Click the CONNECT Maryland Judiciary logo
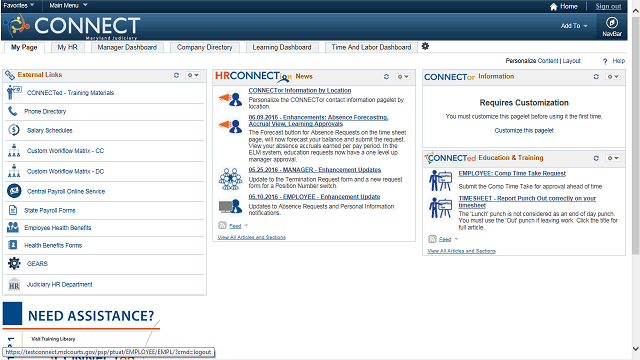 coord(73,27)
